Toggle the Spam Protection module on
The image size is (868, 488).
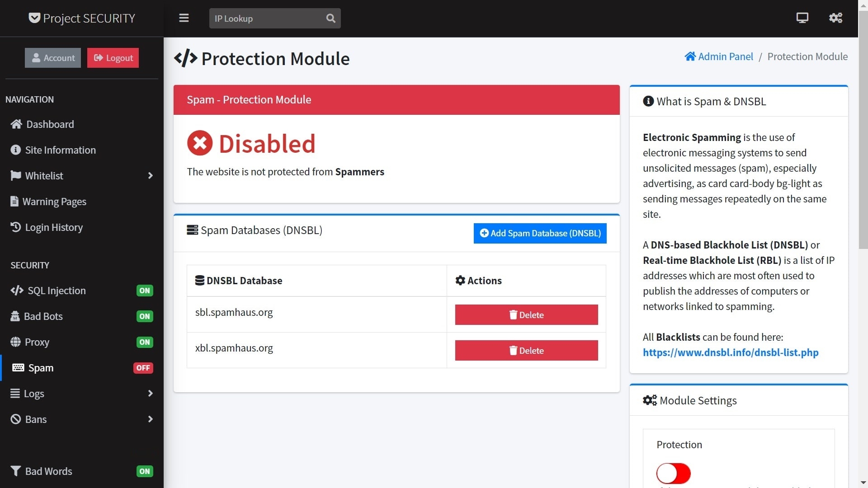[673, 473]
